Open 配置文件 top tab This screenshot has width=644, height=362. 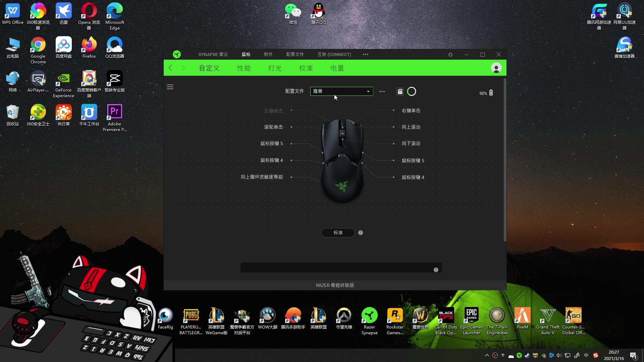[295, 54]
